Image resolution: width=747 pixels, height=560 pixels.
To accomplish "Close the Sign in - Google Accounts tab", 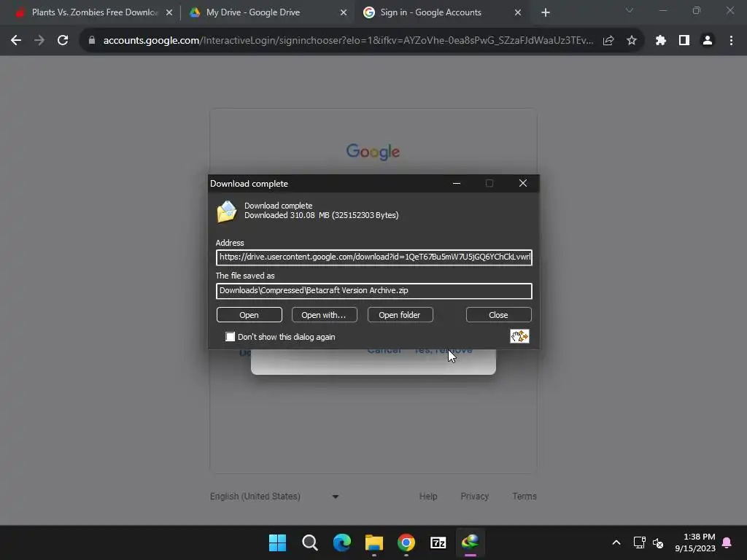I will click(518, 13).
